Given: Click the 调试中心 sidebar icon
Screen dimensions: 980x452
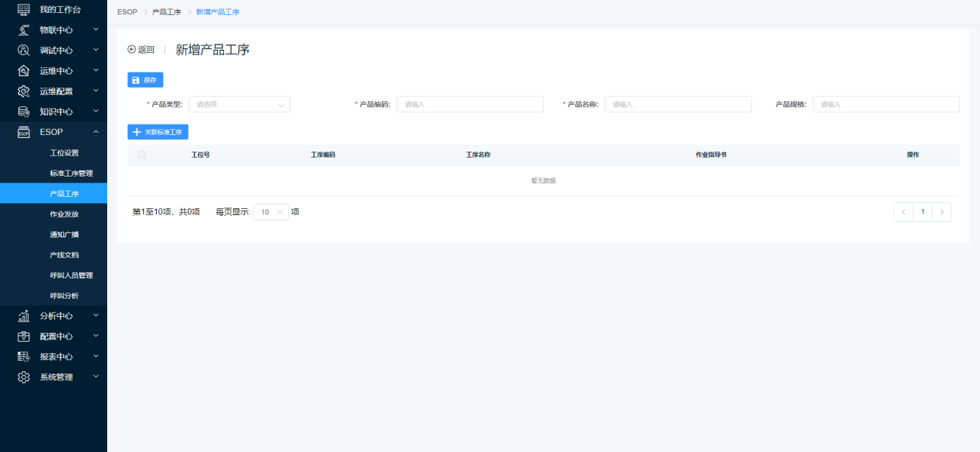Looking at the screenshot, I should (23, 51).
